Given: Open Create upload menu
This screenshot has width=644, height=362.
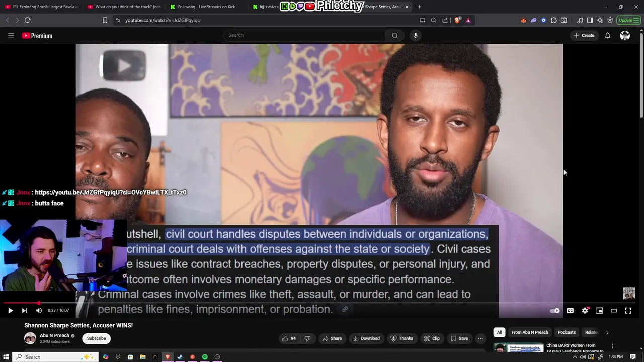Looking at the screenshot, I should 584,35.
